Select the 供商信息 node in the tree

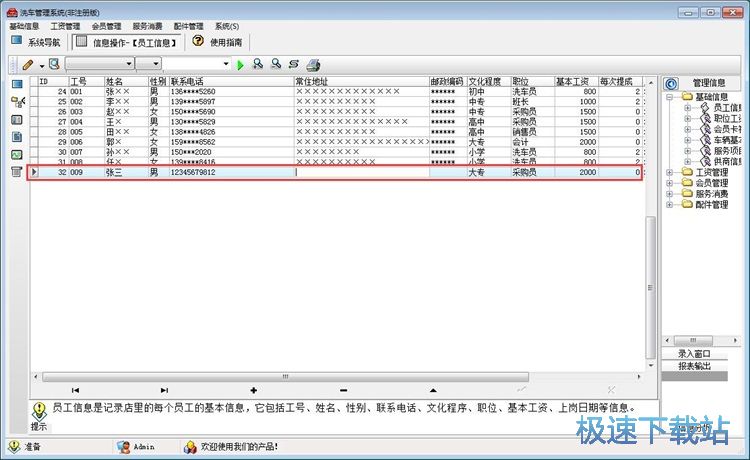coord(727,162)
